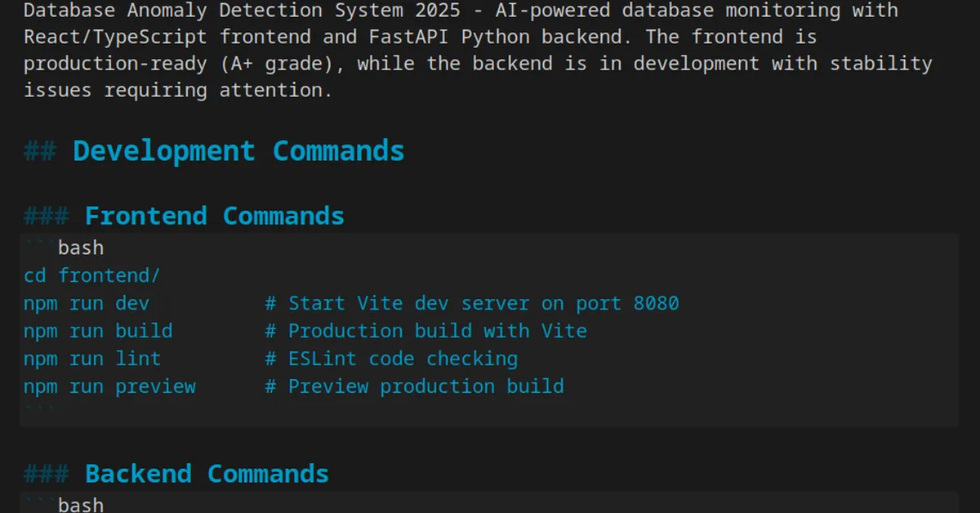Image resolution: width=980 pixels, height=513 pixels.
Task: Click the Preview production build comment
Action: pos(412,386)
